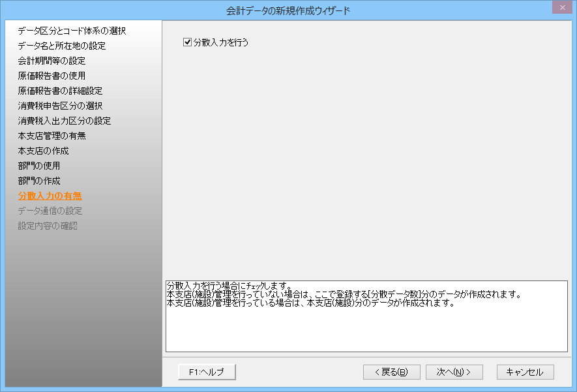The width and height of the screenshot is (577, 392).
Task: Select step データ区分とコード体系の選択
Action: (72, 31)
